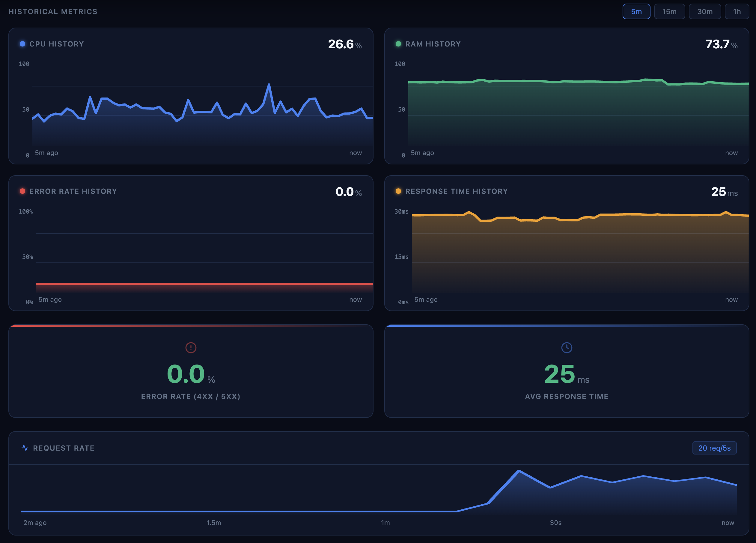Switch to the 30m time range
Image resolution: width=756 pixels, height=543 pixels.
pos(705,12)
